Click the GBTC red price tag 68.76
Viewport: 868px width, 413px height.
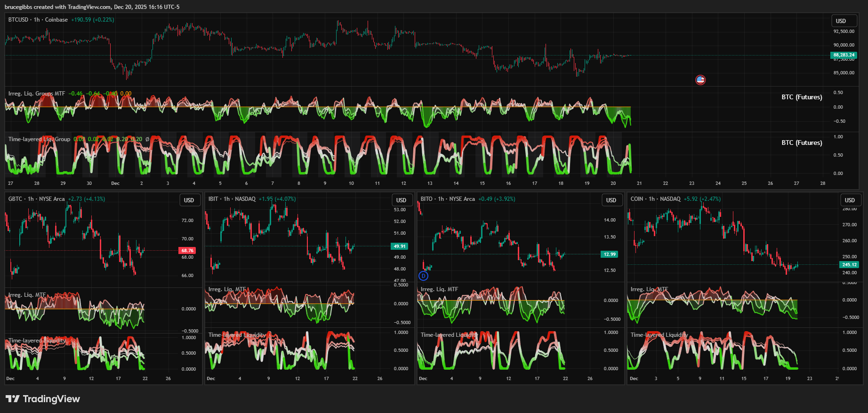point(187,251)
